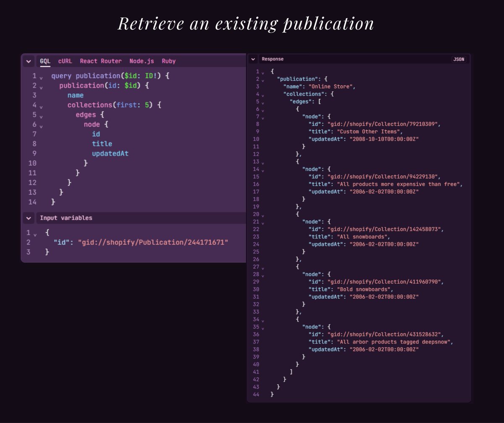Fold response line 20 object brace

263,215
